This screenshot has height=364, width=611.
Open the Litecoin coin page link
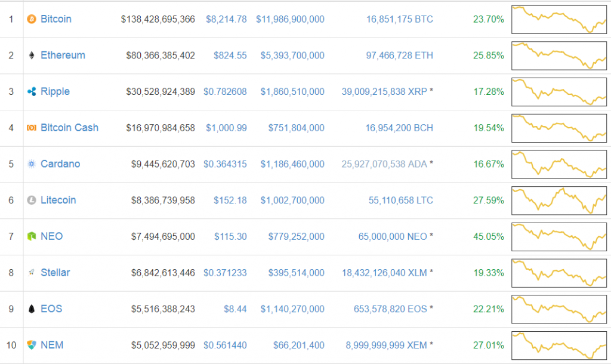tap(58, 200)
